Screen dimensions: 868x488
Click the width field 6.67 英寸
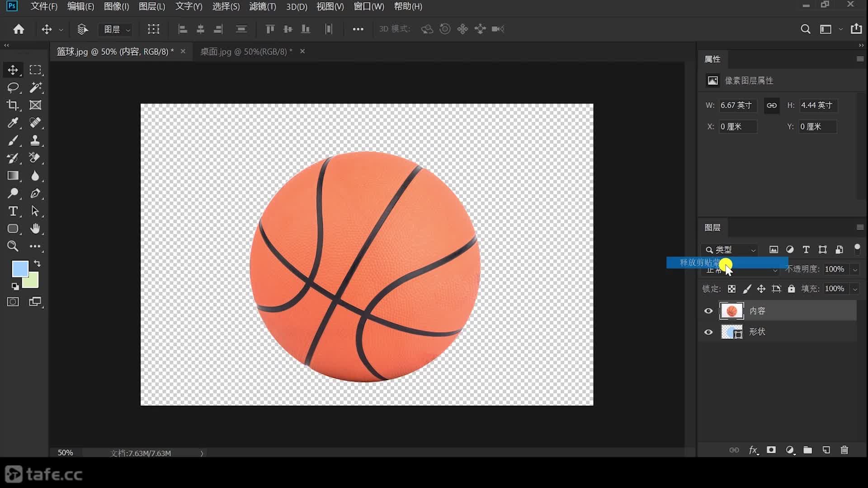click(738, 105)
